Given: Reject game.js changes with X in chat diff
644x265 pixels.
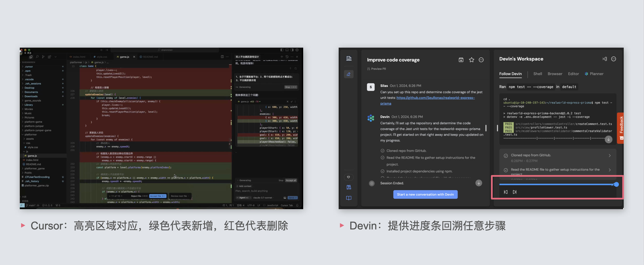Looking at the screenshot, I should (x=287, y=102).
